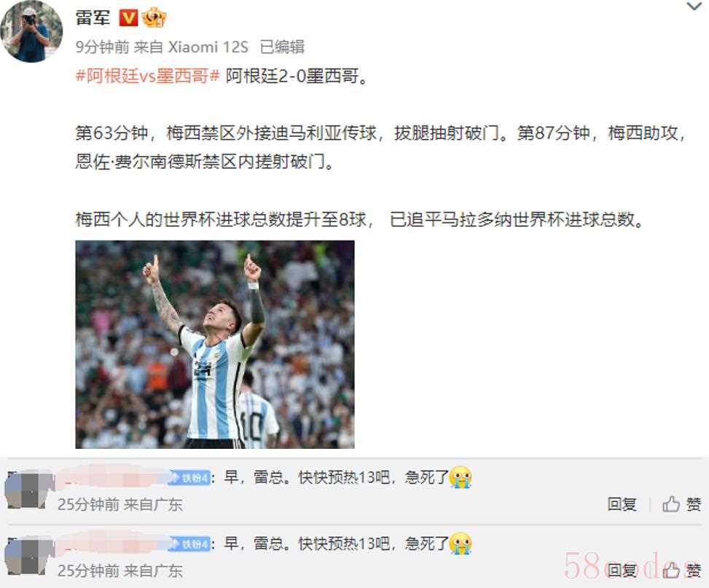Click 铁粉4 badge on first comment
This screenshot has width=709, height=588.
click(x=190, y=478)
